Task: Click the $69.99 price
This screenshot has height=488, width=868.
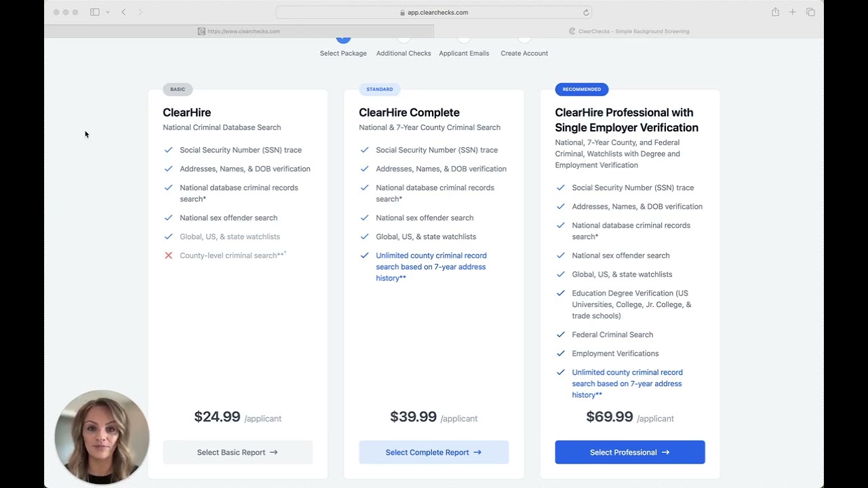Action: tap(610, 417)
